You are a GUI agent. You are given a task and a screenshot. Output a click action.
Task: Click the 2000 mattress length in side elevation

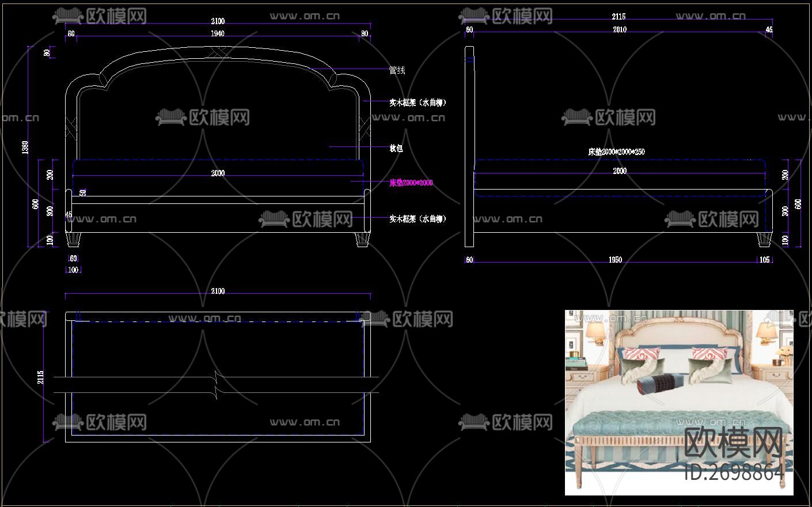(x=620, y=171)
